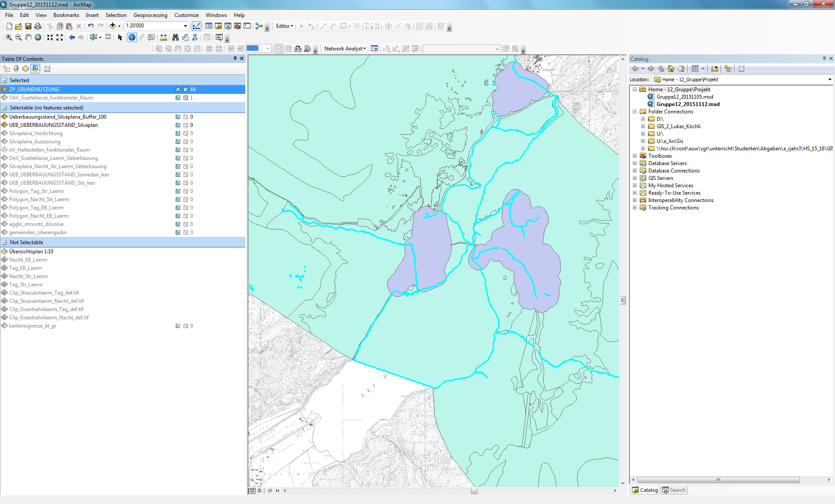Viewport: 835px width, 504px height.
Task: Switch to the Search tab
Action: tap(674, 490)
